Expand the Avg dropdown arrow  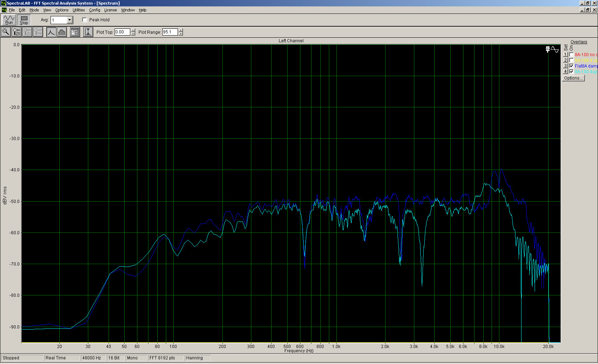pos(70,20)
